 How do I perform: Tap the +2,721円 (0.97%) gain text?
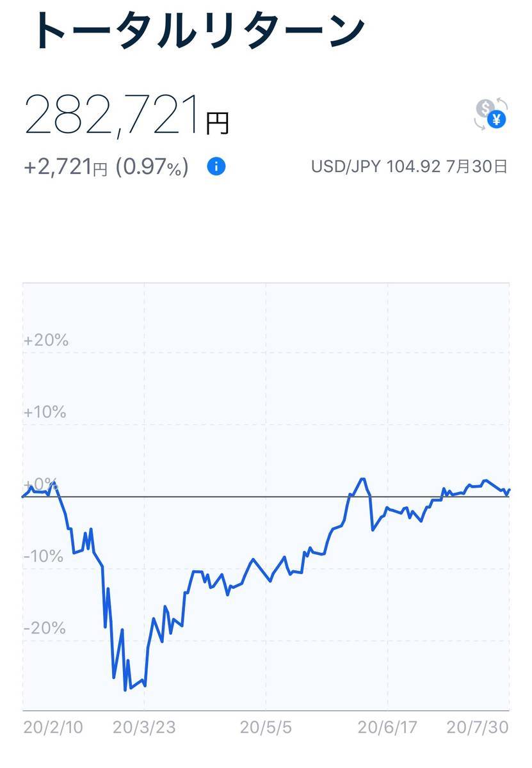pos(106,168)
